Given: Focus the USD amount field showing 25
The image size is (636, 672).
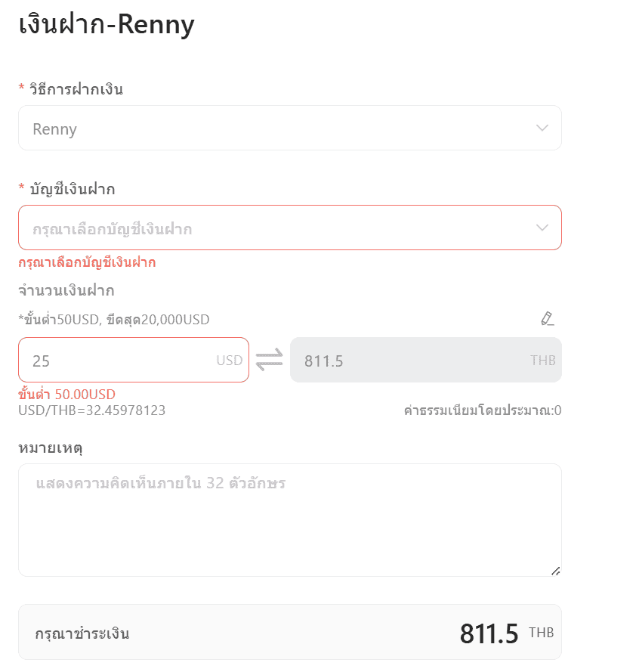Looking at the screenshot, I should (121, 361).
